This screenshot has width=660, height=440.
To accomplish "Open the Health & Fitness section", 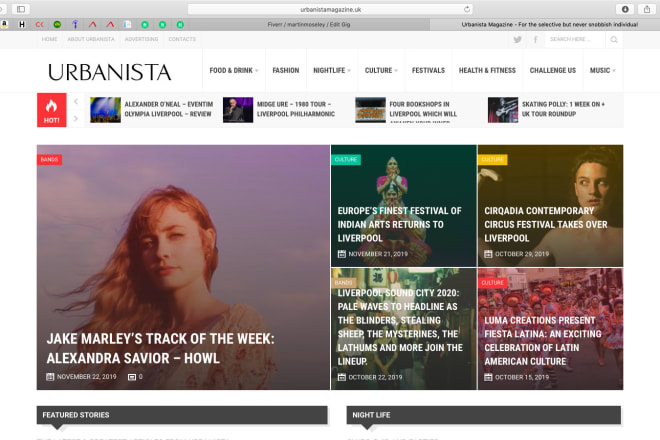I will point(487,70).
